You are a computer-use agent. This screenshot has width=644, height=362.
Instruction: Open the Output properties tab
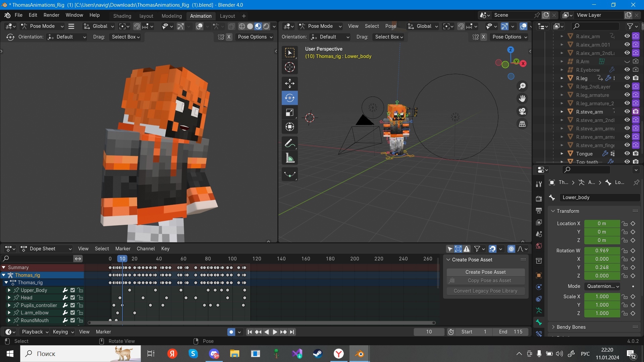539,210
